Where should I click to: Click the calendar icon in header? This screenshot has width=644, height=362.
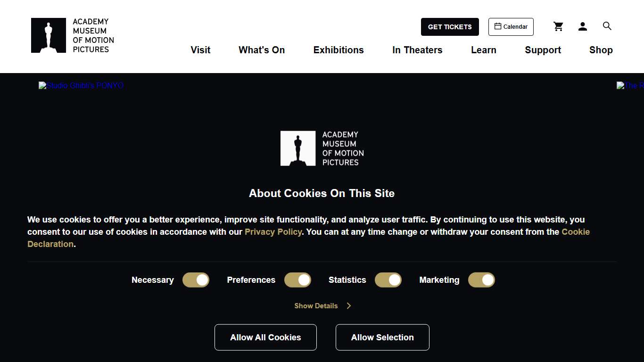[498, 26]
